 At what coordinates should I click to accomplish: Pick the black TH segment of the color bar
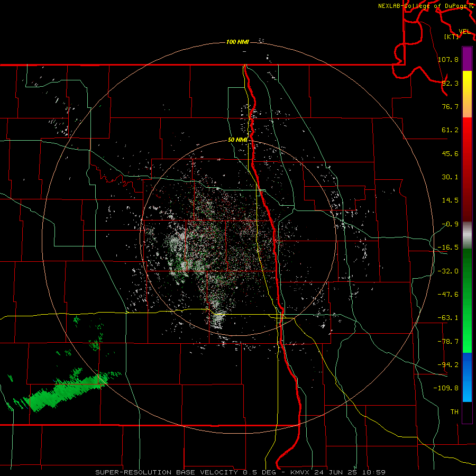point(467,413)
